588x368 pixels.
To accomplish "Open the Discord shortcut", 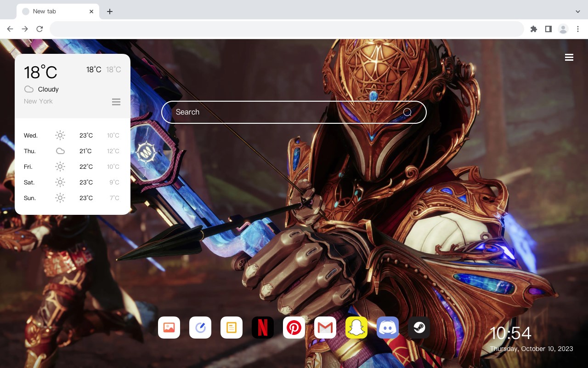I will tap(388, 328).
